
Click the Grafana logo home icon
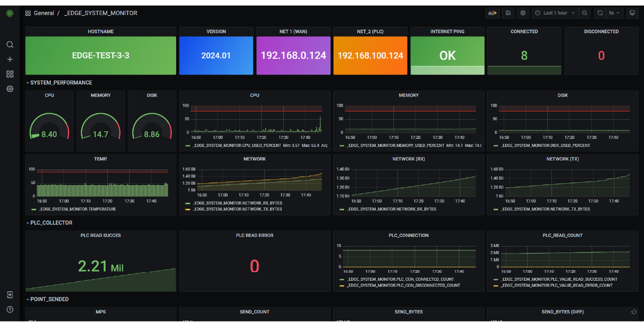point(10,13)
